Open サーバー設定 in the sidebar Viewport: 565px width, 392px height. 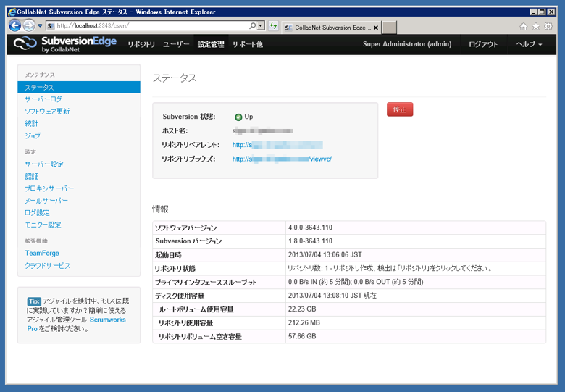click(x=44, y=164)
